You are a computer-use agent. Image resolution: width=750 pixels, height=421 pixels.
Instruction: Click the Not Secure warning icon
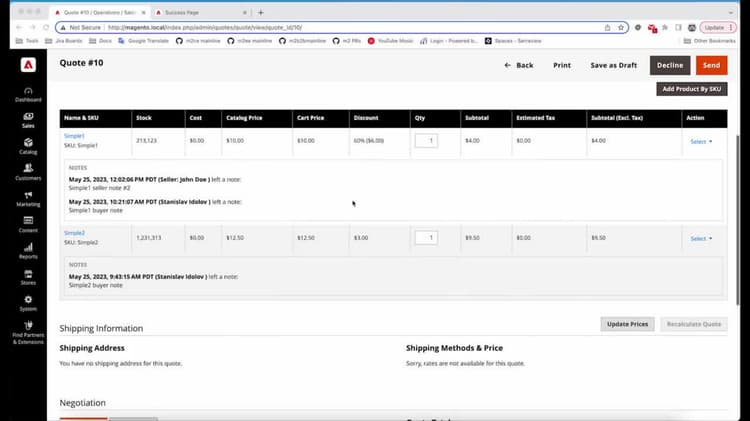pyautogui.click(x=63, y=28)
